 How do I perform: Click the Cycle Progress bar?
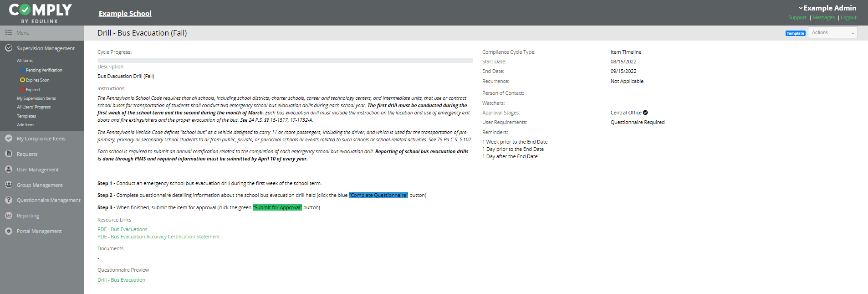[x=285, y=60]
